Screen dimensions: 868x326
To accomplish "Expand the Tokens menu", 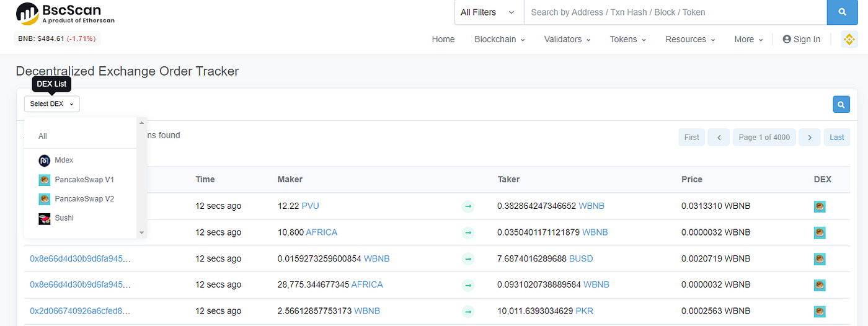I will pyautogui.click(x=628, y=39).
